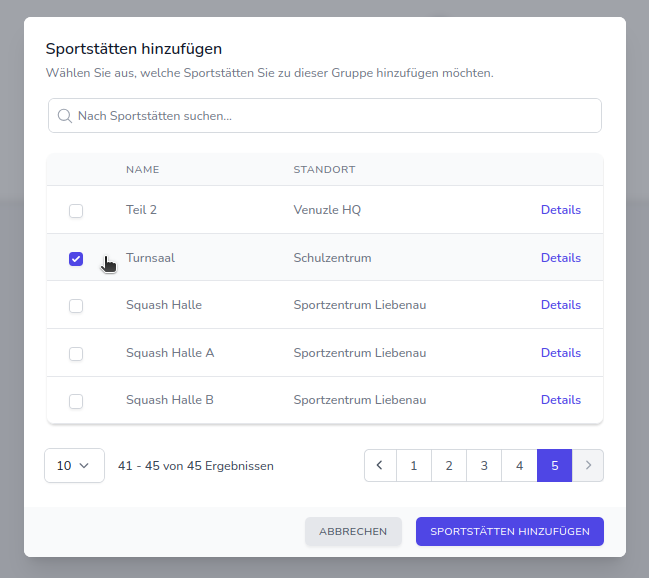The image size is (649, 578).
Task: Open the rows-per-page dropdown
Action: coord(74,465)
